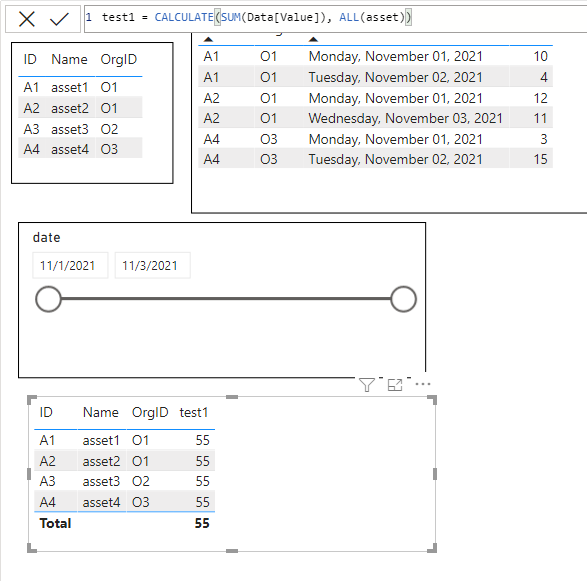The width and height of the screenshot is (587, 581).
Task: Click the OrgID header in the selected table
Action: 150,413
